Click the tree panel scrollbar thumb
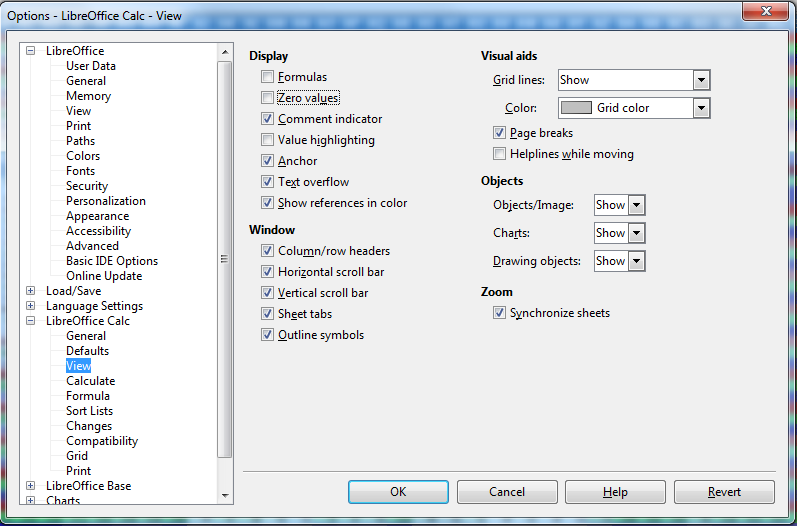The width and height of the screenshot is (797, 526). tap(225, 259)
